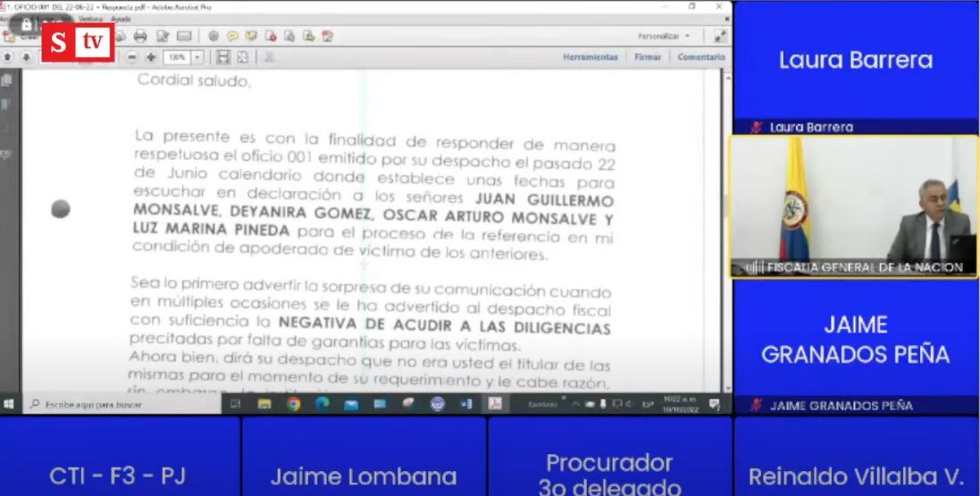Open the zoom percentage dropdown arrow
The image size is (980, 496).
click(x=197, y=57)
